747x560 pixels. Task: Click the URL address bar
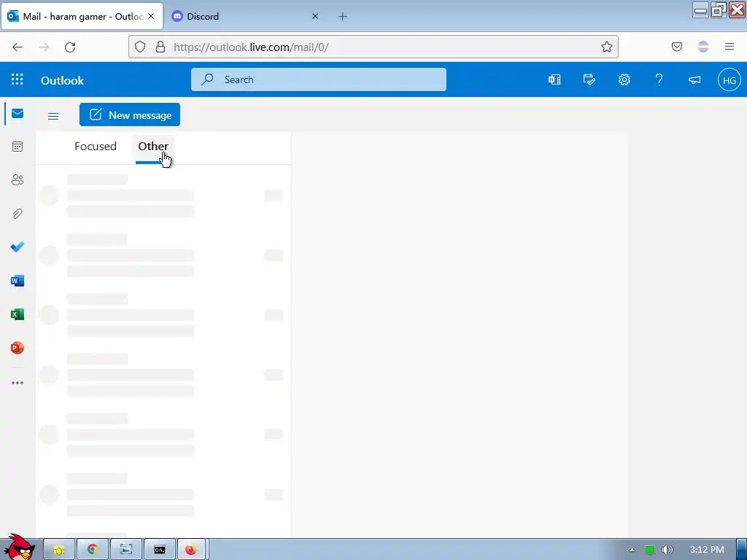tap(373, 47)
